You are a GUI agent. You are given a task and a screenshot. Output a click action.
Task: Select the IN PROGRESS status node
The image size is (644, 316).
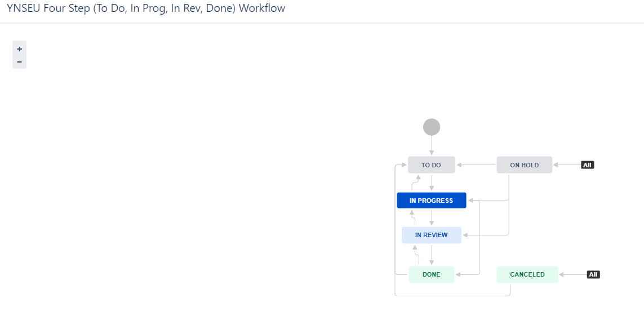click(x=431, y=201)
